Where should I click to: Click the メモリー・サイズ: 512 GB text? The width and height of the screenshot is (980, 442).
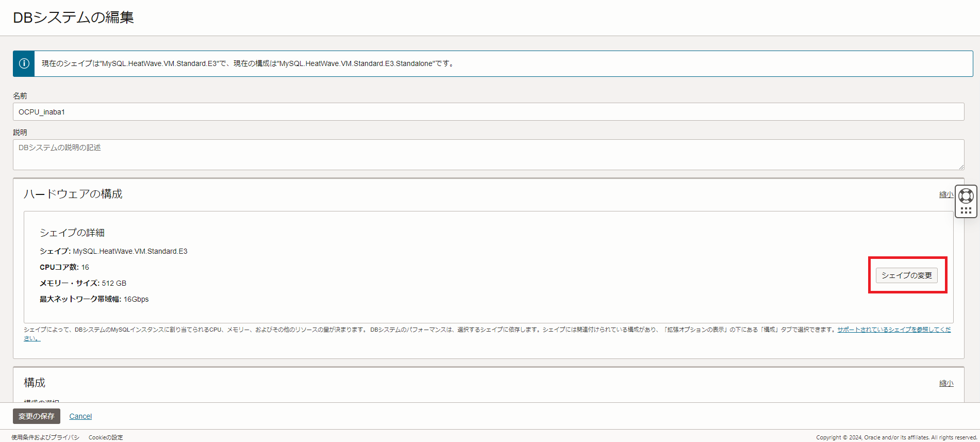click(83, 283)
